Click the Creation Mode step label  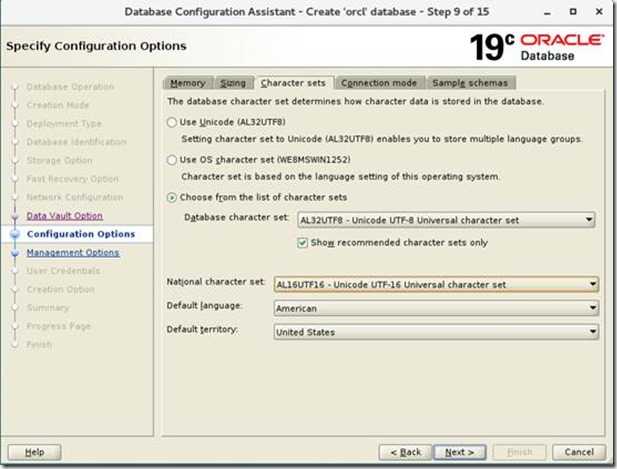(58, 105)
